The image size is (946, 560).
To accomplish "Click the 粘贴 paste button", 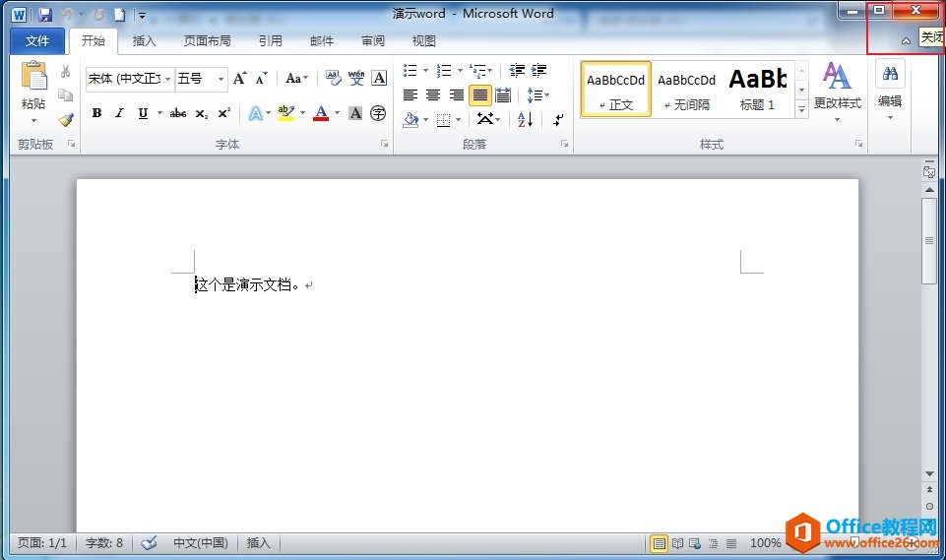I will [33, 89].
